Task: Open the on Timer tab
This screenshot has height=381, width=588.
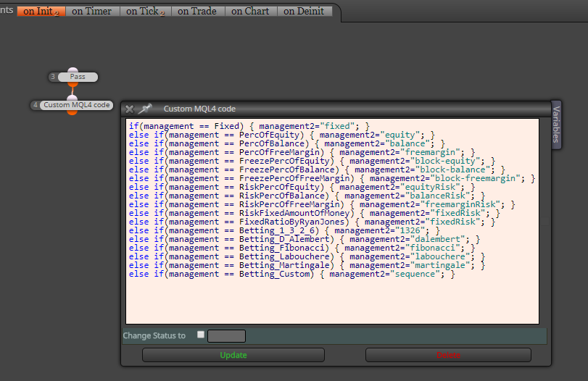Action: coord(92,12)
